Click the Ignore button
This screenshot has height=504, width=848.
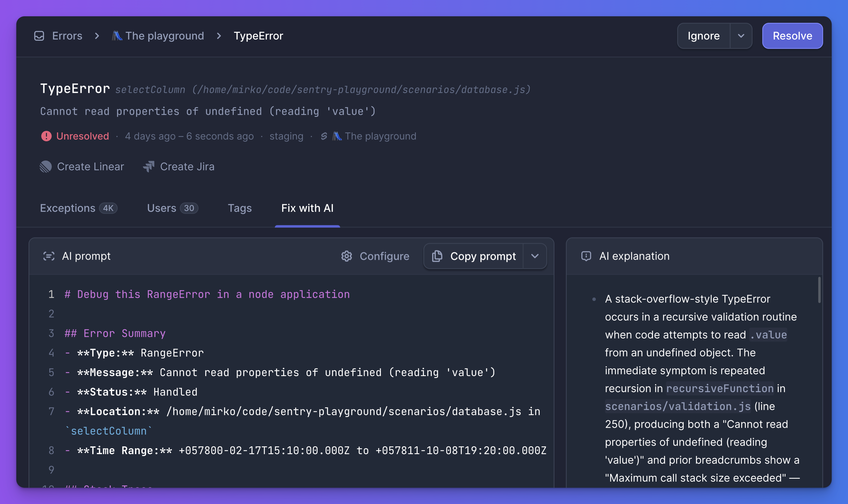coord(703,36)
